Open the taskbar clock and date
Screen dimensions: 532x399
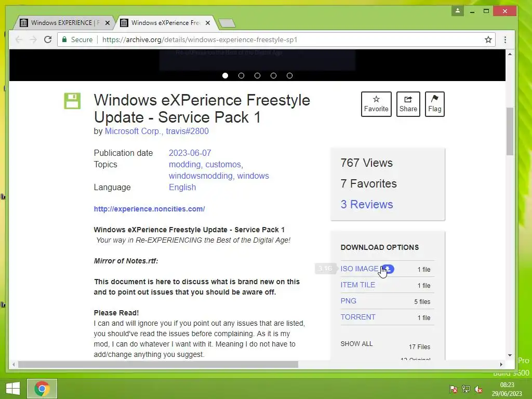pyautogui.click(x=507, y=389)
